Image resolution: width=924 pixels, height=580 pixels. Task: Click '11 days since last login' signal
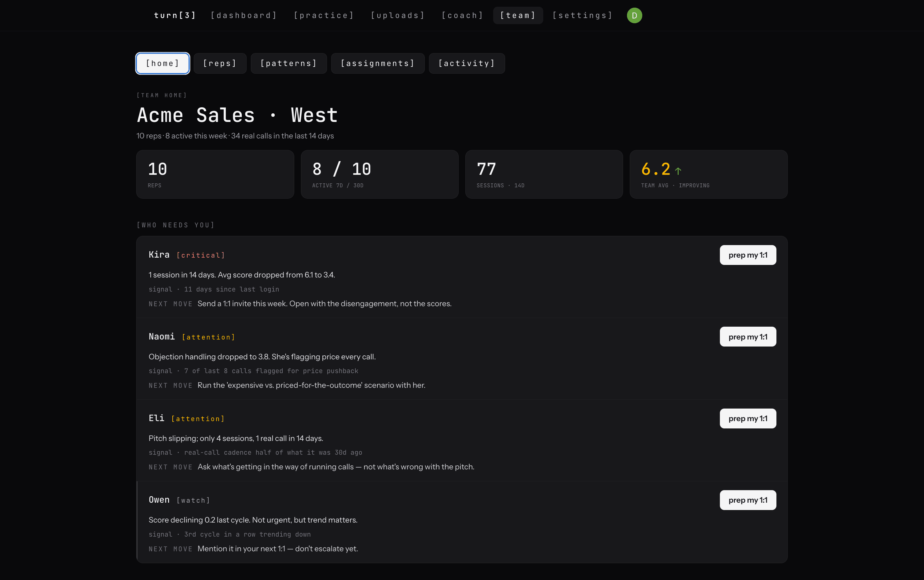coord(232,289)
